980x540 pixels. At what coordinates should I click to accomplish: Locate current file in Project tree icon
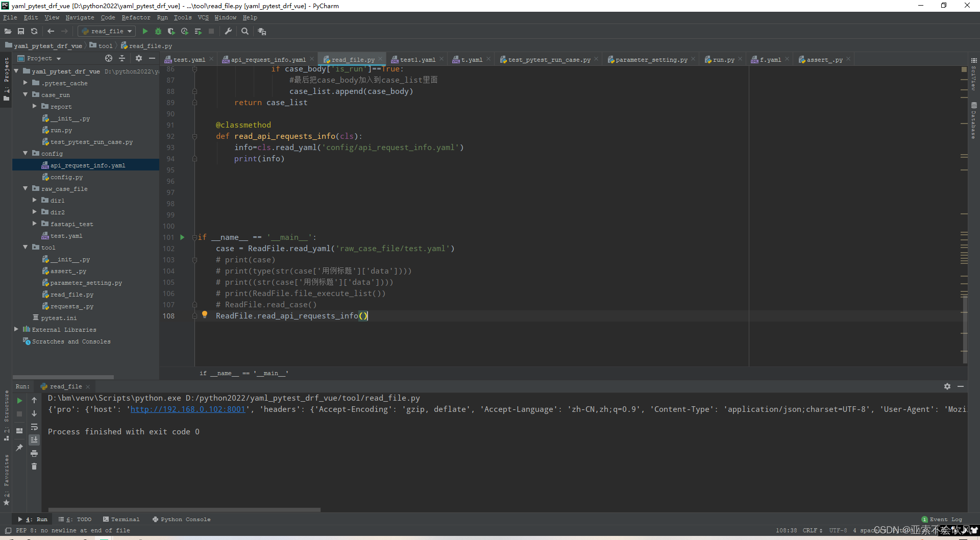(x=108, y=58)
